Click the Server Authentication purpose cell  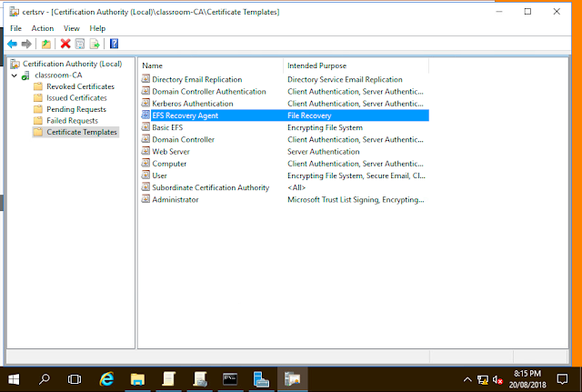324,152
